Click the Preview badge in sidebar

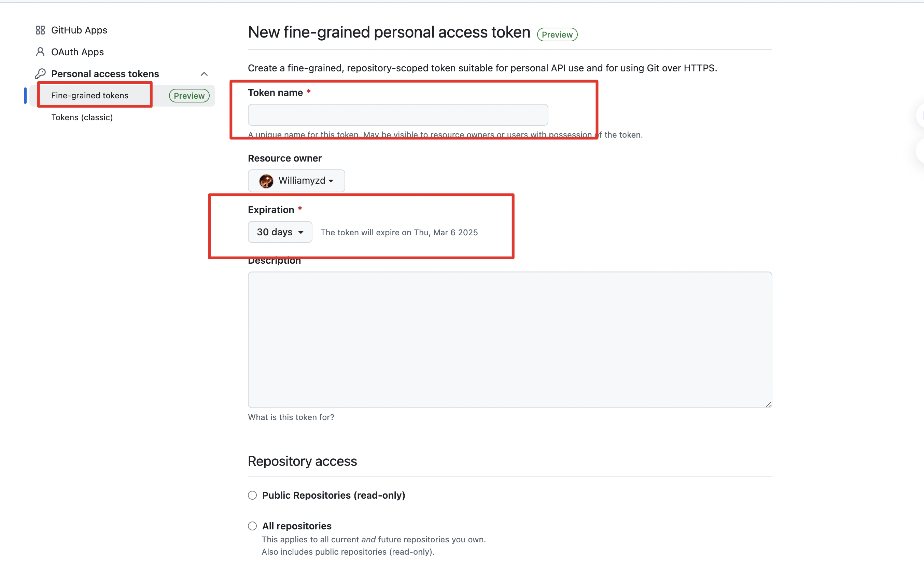coord(189,96)
